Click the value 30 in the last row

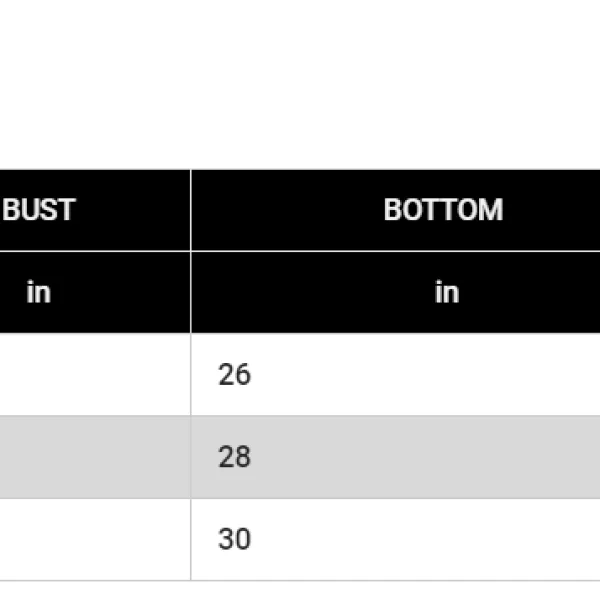pos(234,539)
